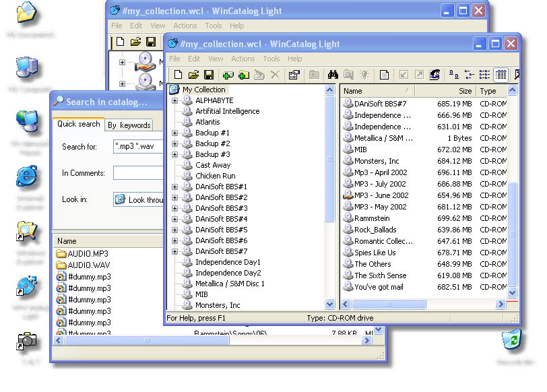Click the Search for input field
Viewport: 547px width, 392px height.
click(138, 146)
